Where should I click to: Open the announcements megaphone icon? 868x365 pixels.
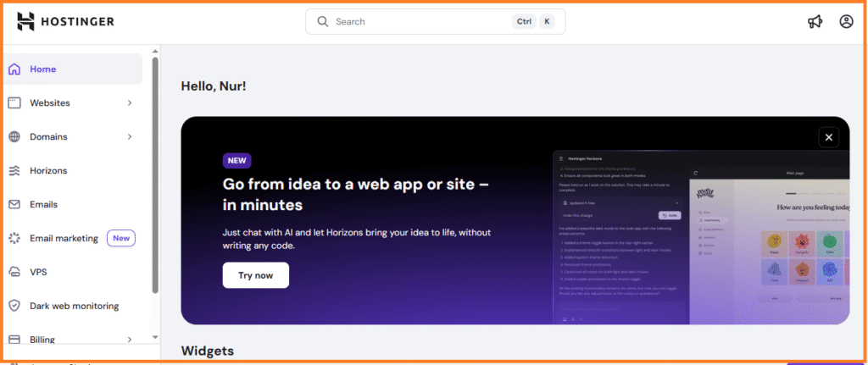click(815, 22)
